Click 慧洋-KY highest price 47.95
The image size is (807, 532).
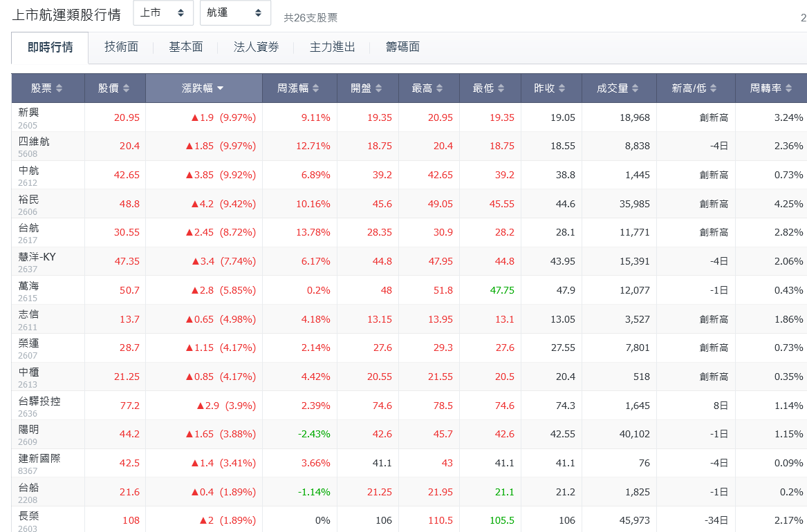[440, 262]
